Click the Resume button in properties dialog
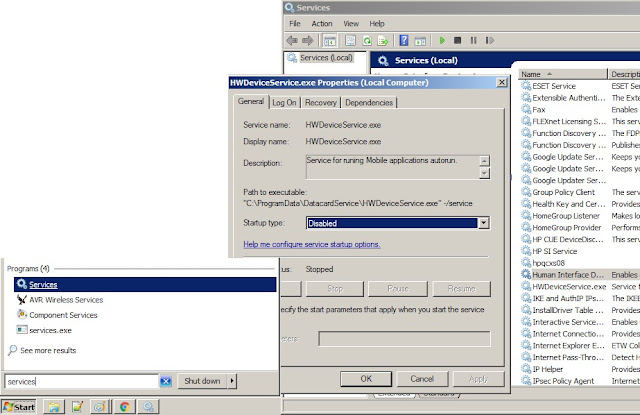This screenshot has width=640, height=415. point(462,289)
